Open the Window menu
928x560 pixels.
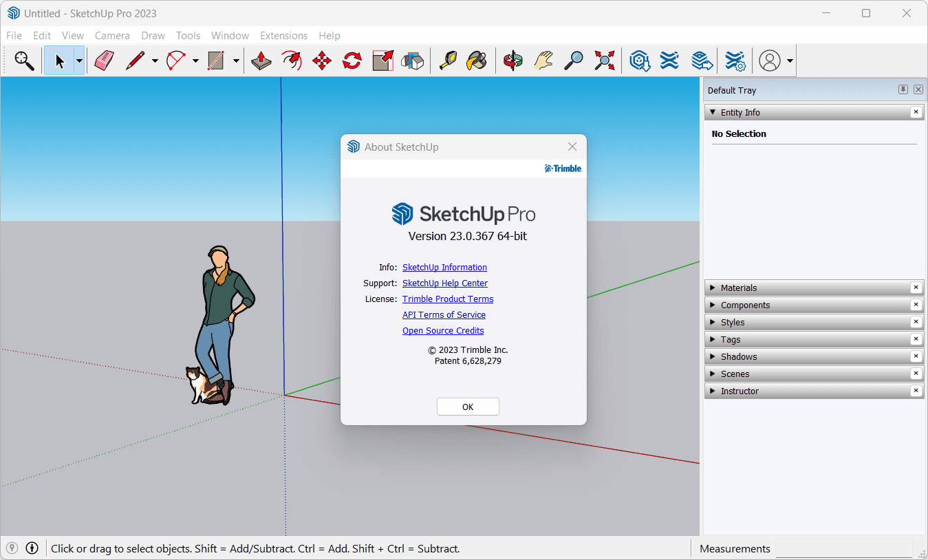click(x=230, y=35)
